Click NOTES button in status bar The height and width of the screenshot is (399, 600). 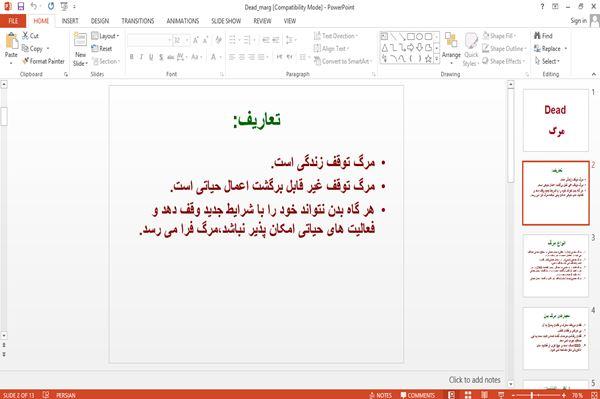click(x=381, y=395)
